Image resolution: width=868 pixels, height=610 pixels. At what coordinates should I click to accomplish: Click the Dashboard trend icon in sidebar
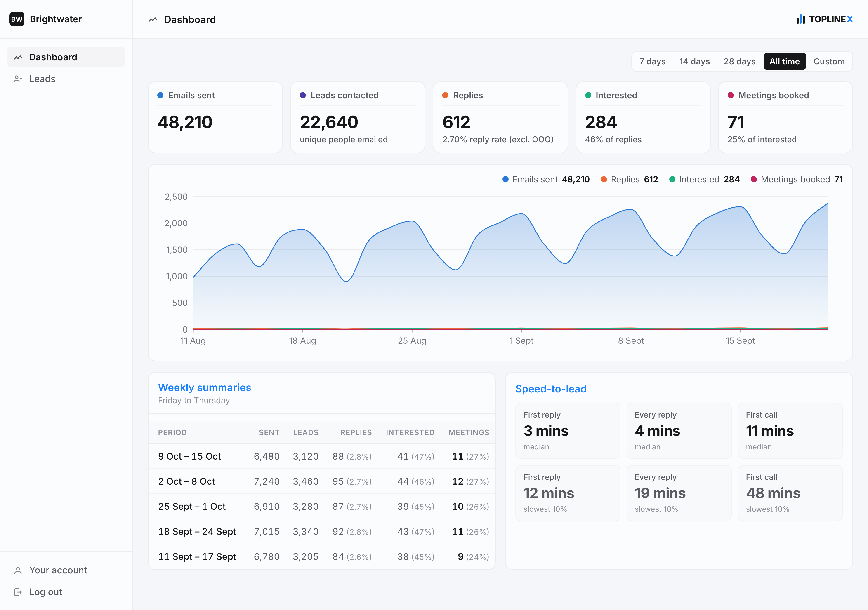point(18,57)
